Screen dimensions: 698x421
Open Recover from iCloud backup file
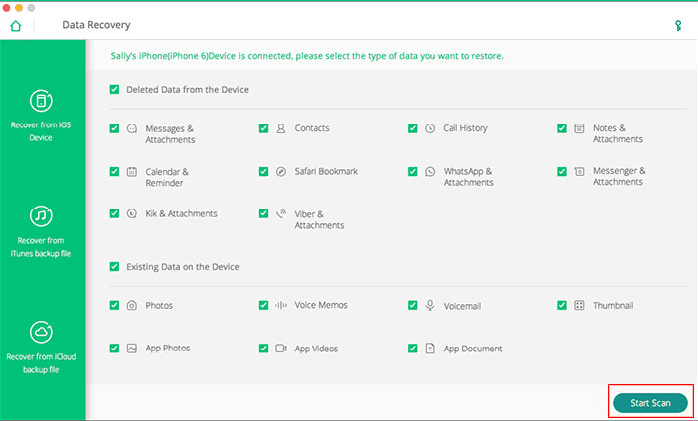[x=42, y=332]
